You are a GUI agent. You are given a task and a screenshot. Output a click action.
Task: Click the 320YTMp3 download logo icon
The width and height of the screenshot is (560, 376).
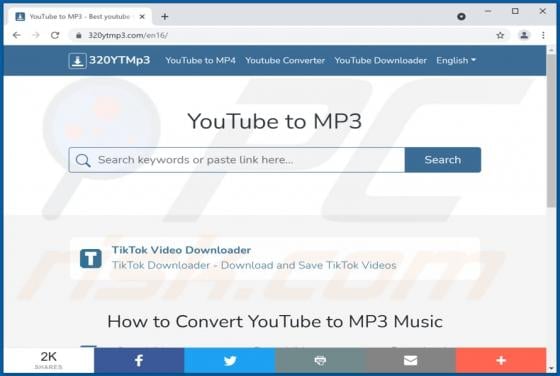coord(77,60)
